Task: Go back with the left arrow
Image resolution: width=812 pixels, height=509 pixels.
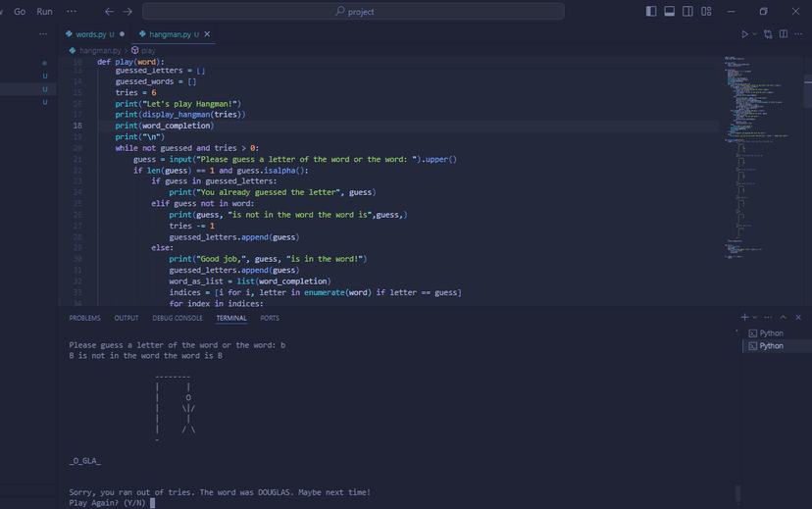Action: tap(109, 12)
